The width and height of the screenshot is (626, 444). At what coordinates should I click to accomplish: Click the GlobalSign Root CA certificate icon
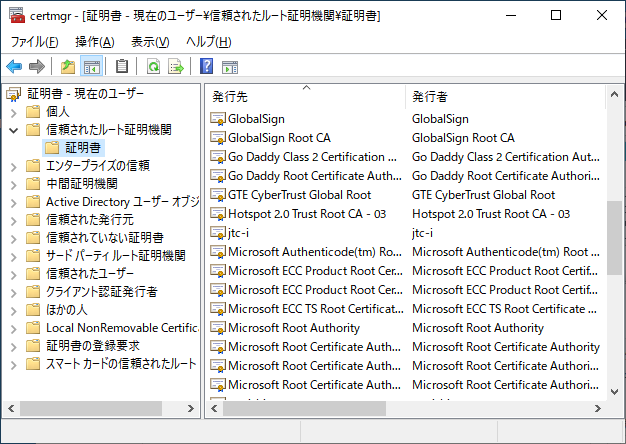218,138
